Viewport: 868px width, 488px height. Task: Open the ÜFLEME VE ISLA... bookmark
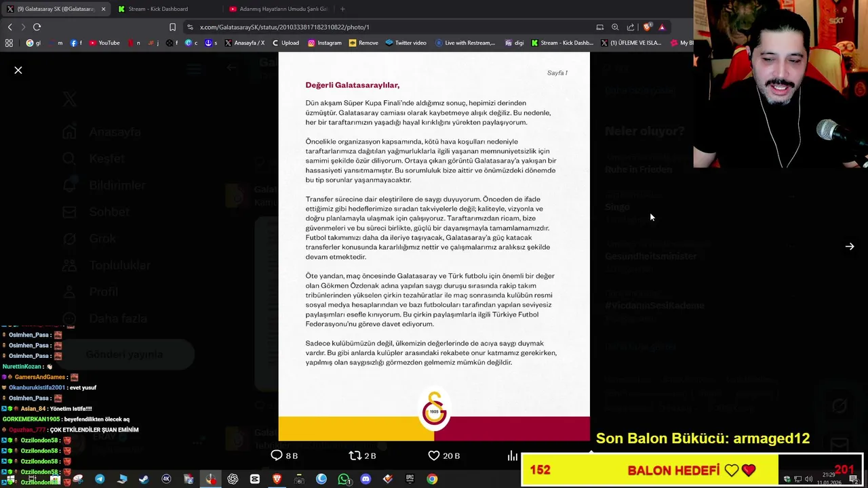(631, 43)
